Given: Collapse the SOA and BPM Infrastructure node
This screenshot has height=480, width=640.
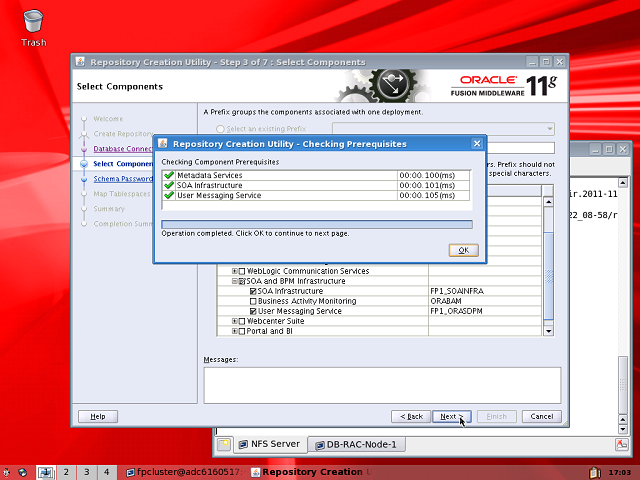Looking at the screenshot, I should pyautogui.click(x=235, y=281).
